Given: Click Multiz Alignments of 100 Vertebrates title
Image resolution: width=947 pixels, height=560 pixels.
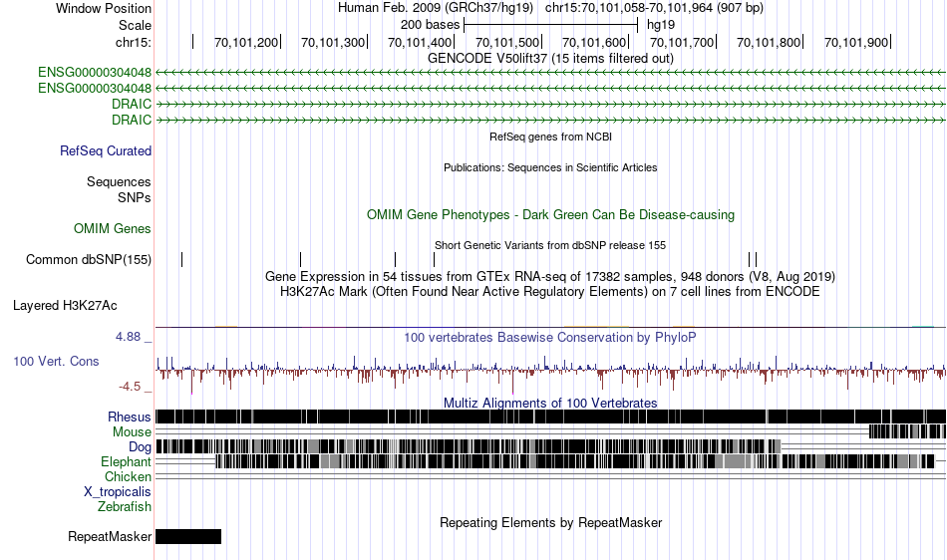Looking at the screenshot, I should click(550, 403).
